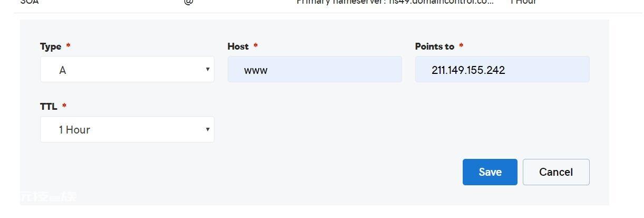The image size is (644, 218).
Task: Cancel editing the DNS record
Action: (556, 172)
